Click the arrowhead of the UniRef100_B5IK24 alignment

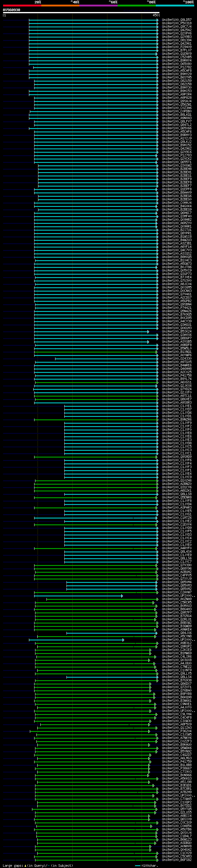(x=148, y=332)
